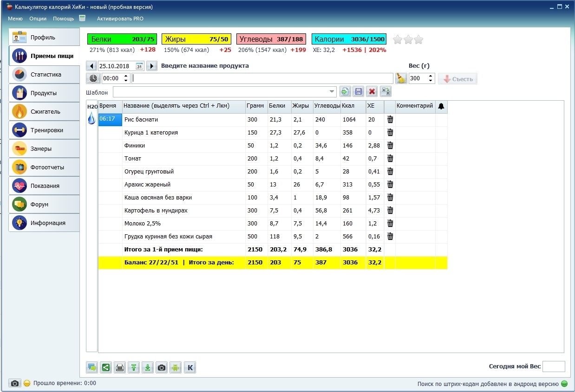This screenshot has height=392, width=575.
Task: Click the clock icon beside the time field
Action: [x=93, y=78]
